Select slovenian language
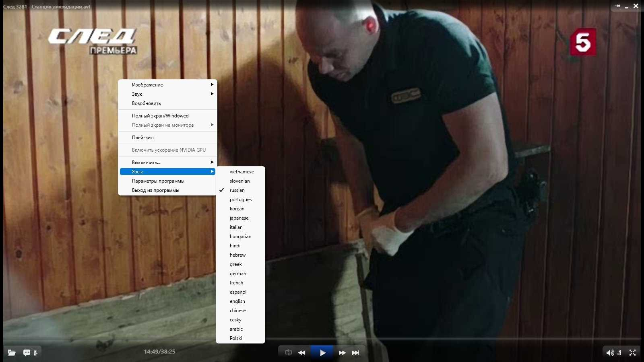 tap(240, 181)
